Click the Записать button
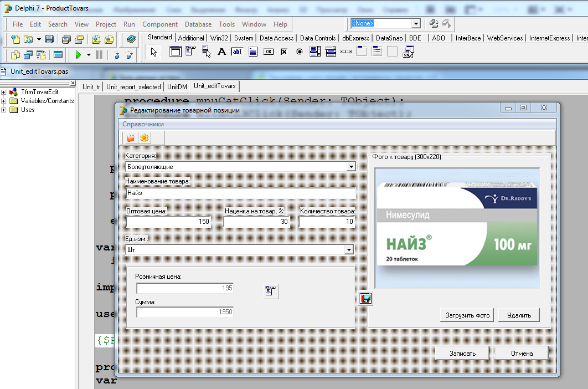 (x=462, y=353)
